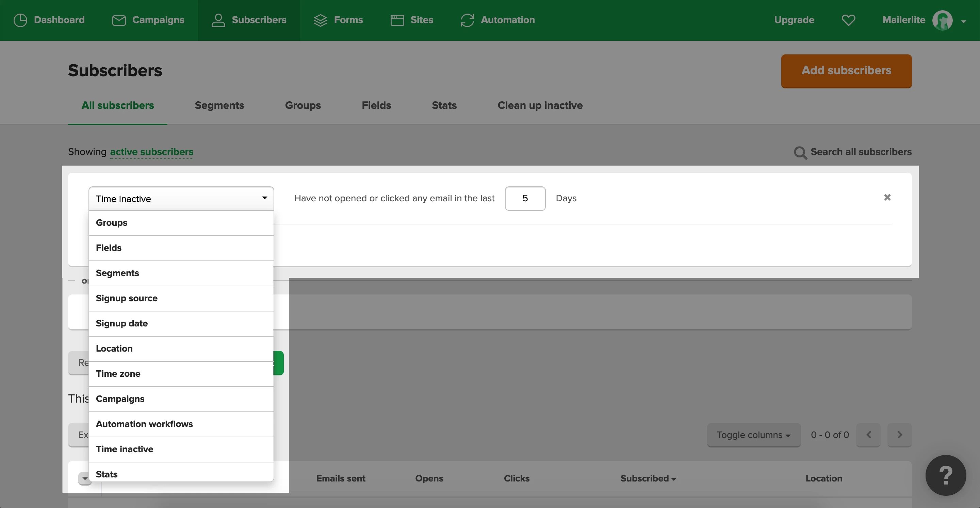
Task: Open Mailerlite account avatar menu
Action: 942,20
